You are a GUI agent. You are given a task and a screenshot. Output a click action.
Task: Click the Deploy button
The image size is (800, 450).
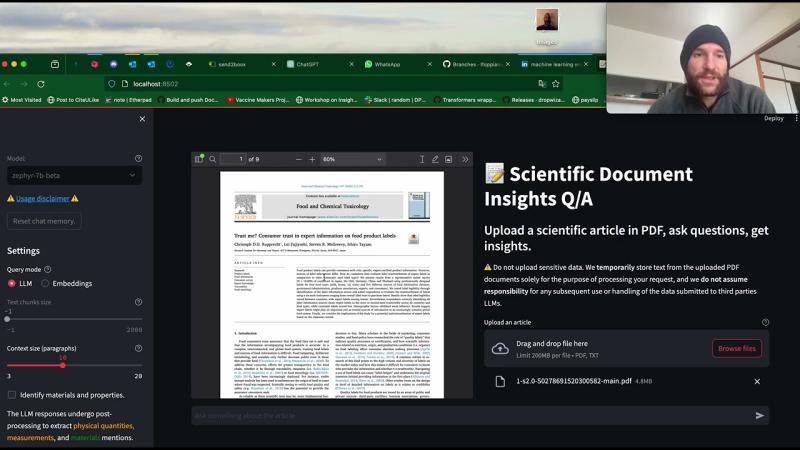pyautogui.click(x=773, y=118)
